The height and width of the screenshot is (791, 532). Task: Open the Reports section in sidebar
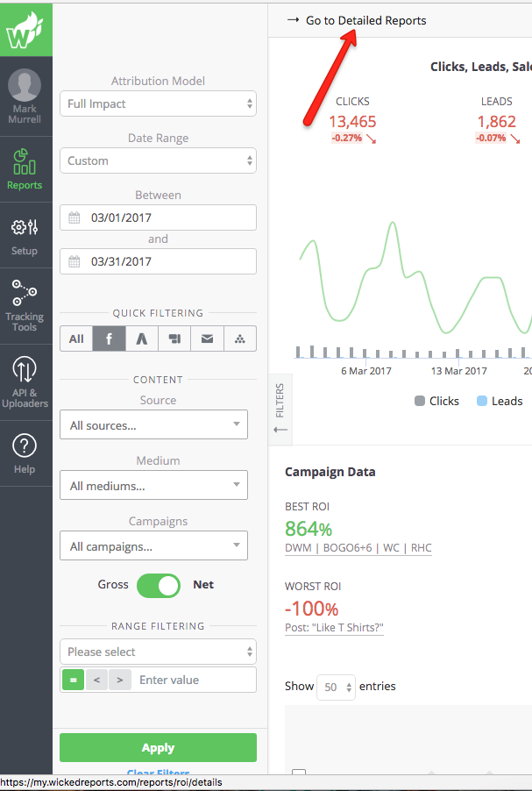25,169
